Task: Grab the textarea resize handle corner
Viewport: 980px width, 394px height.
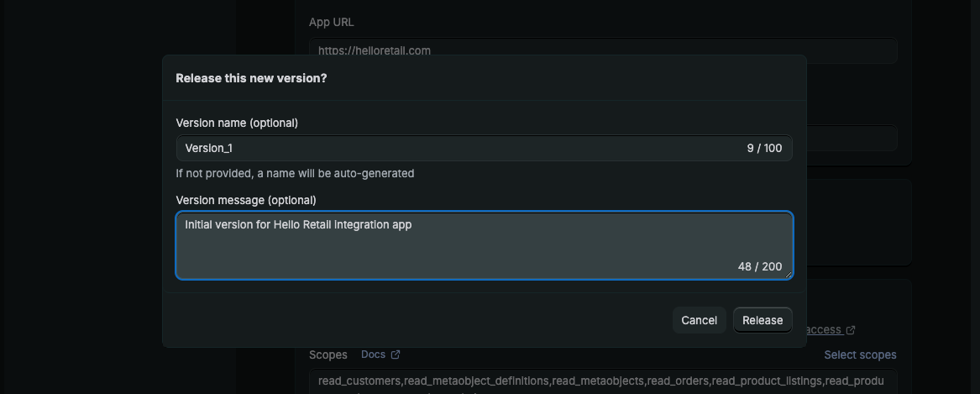Action: [788, 274]
